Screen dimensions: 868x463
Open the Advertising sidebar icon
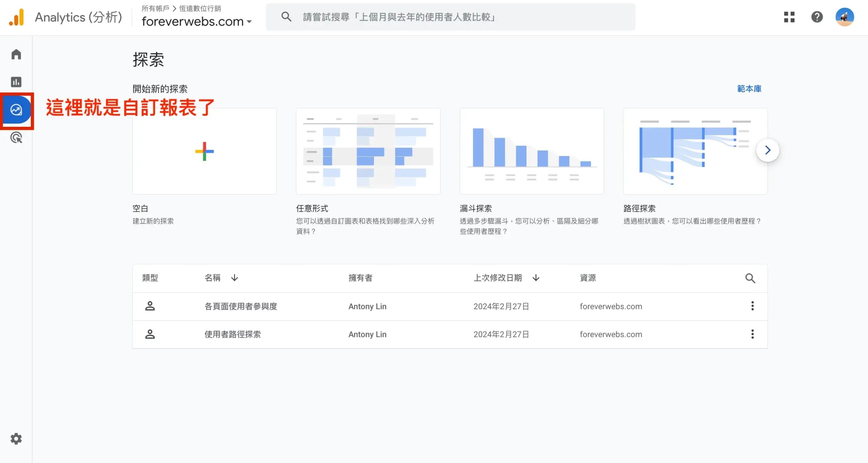(x=16, y=138)
